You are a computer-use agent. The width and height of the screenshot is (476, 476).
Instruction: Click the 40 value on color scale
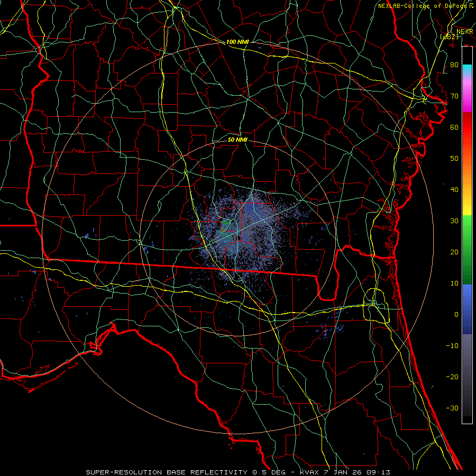pyautogui.click(x=454, y=190)
